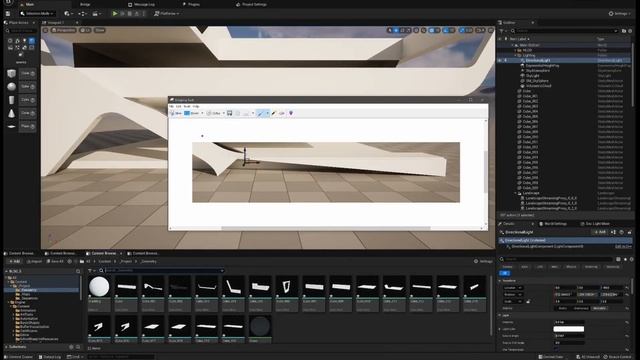Select the _Geometry folder in content tree
The width and height of the screenshot is (640, 360).
click(x=29, y=290)
